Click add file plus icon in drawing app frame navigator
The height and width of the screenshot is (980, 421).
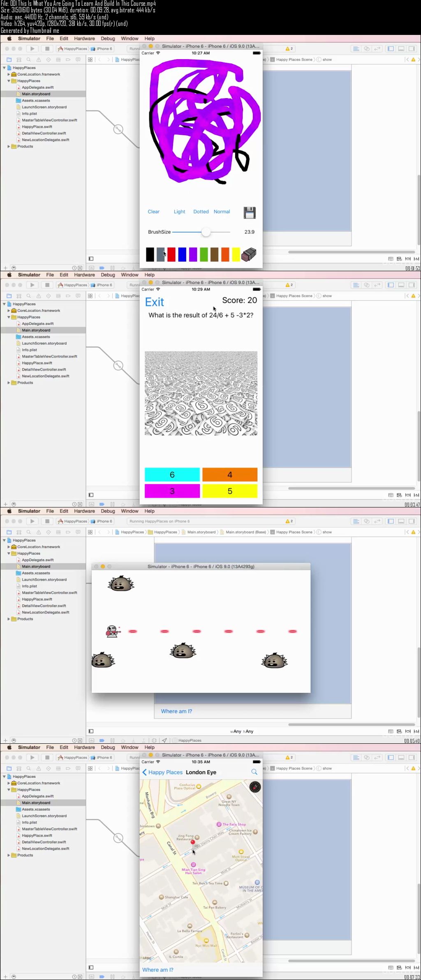[5, 268]
